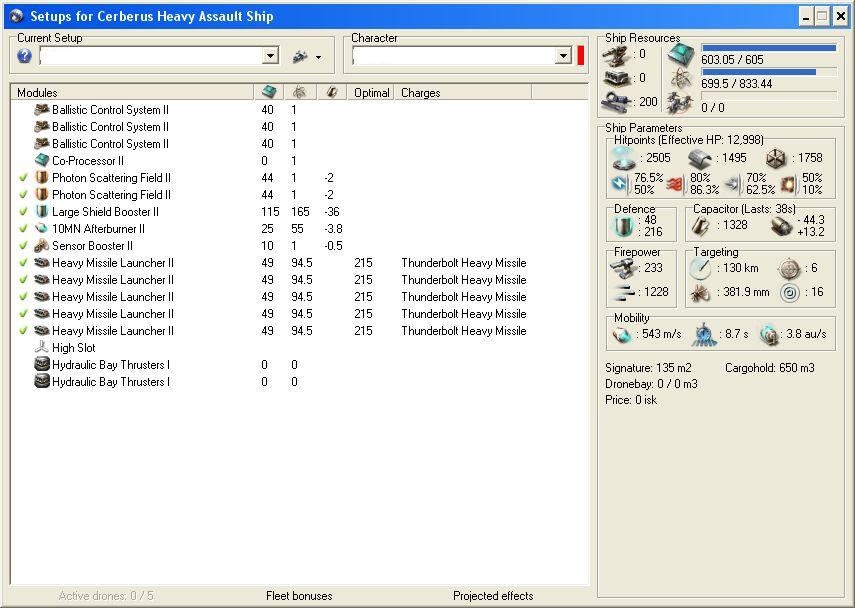The height and width of the screenshot is (608, 855).
Task: Click the CPU usage progress bar
Action: (769, 48)
